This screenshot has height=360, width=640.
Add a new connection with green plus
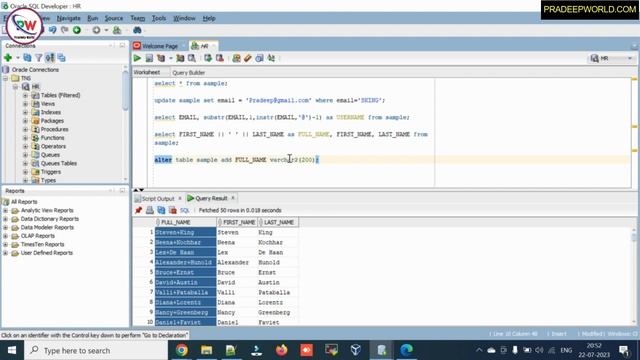coord(8,58)
